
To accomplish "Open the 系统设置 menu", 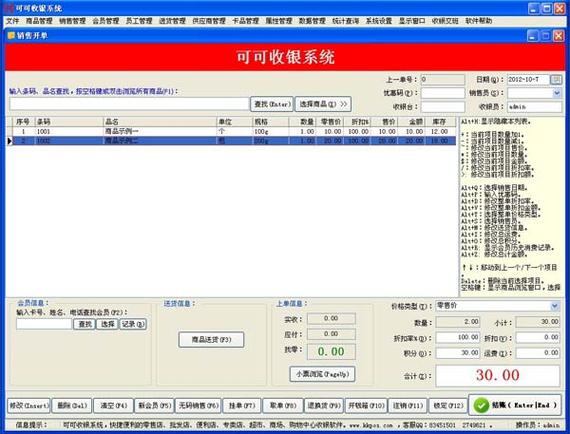I will pos(379,21).
